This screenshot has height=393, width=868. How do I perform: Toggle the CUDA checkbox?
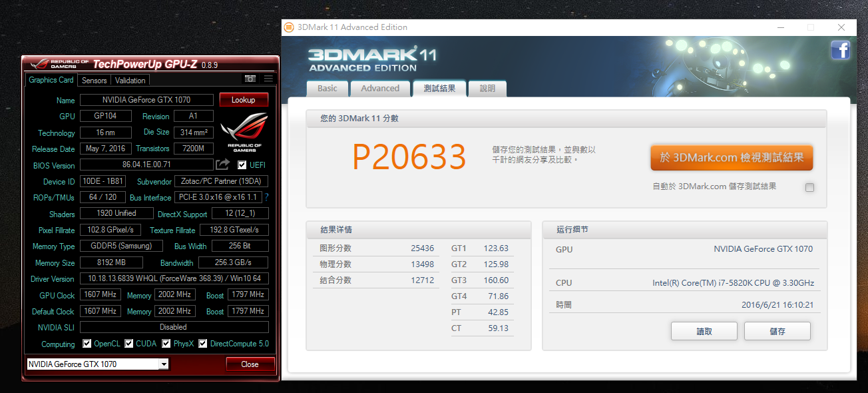coord(129,344)
